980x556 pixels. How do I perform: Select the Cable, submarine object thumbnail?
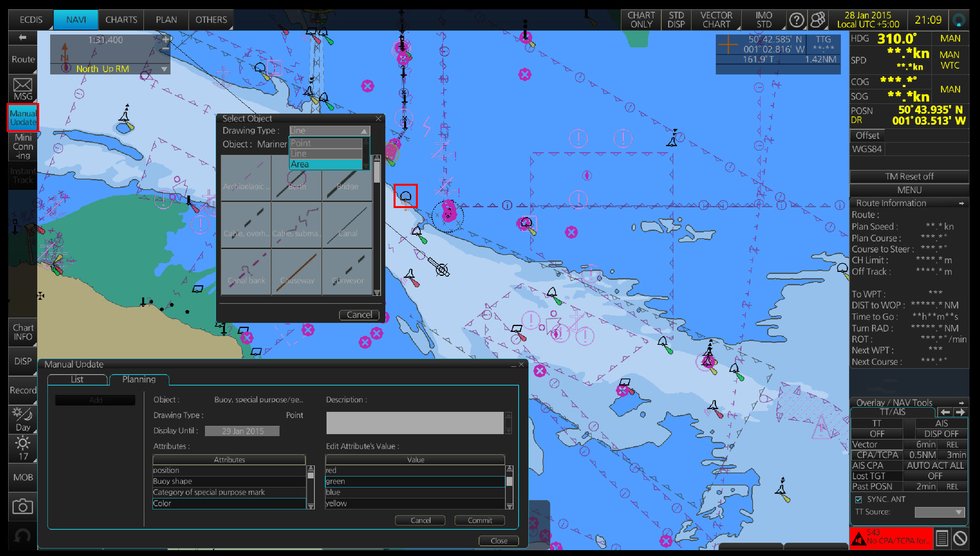pos(297,225)
